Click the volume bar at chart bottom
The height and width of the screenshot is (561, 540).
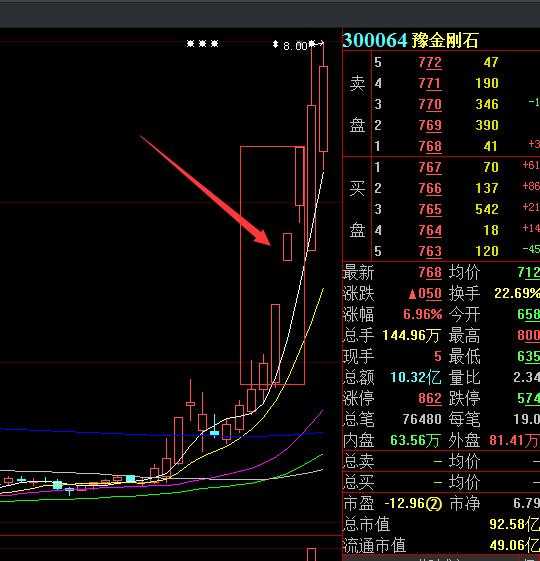point(312,554)
